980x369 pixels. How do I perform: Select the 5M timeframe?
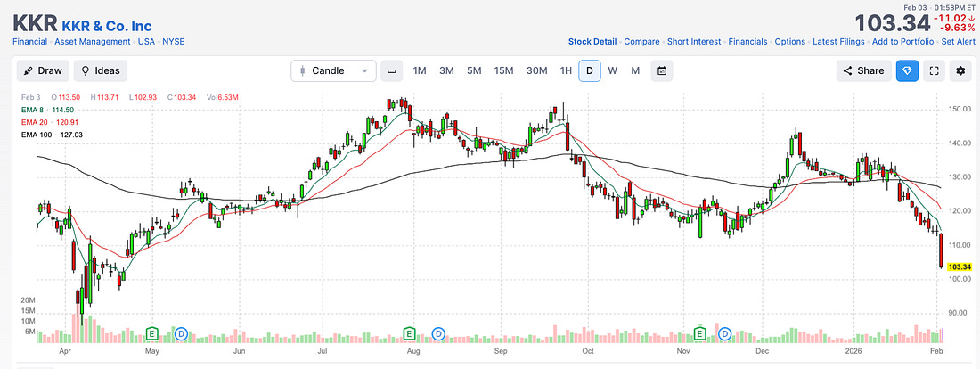pyautogui.click(x=474, y=70)
